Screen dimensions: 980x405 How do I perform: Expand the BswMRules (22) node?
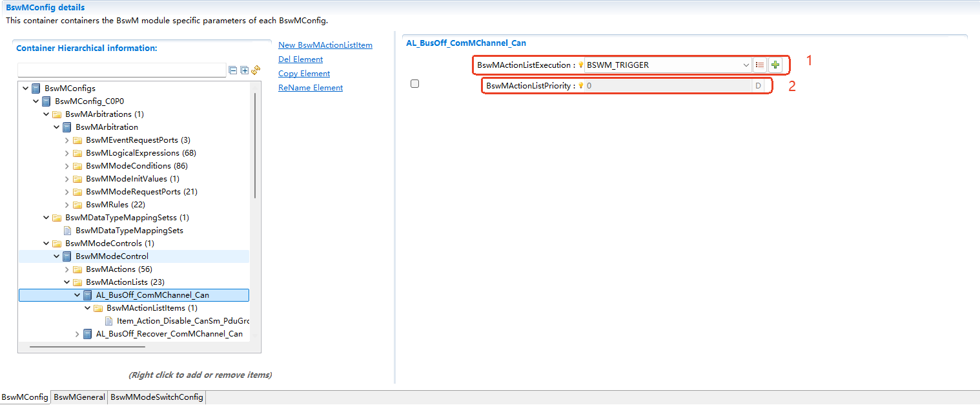point(66,204)
